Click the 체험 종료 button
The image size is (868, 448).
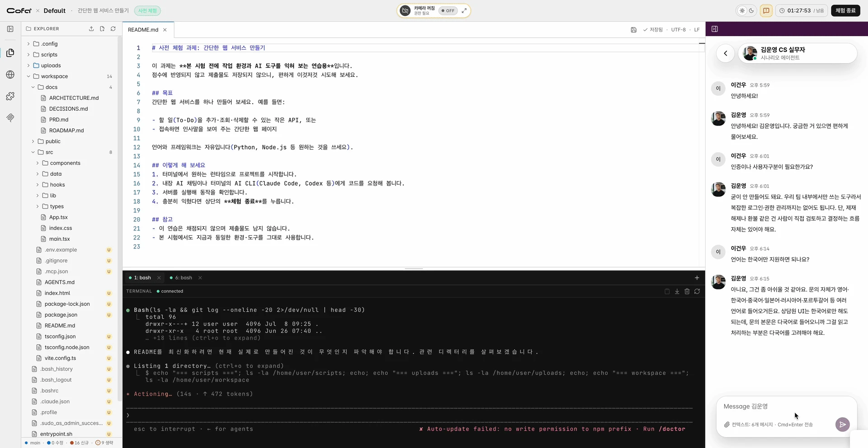pyautogui.click(x=845, y=11)
